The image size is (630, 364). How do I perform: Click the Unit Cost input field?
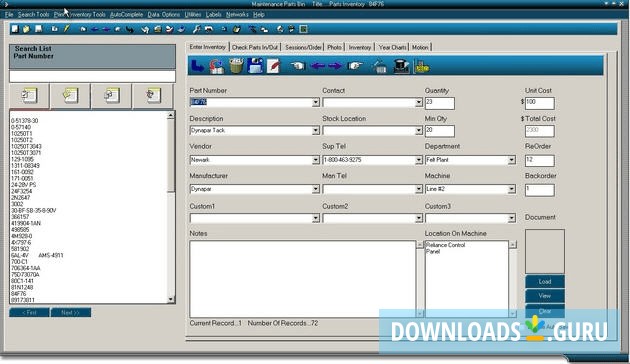pyautogui.click(x=540, y=103)
